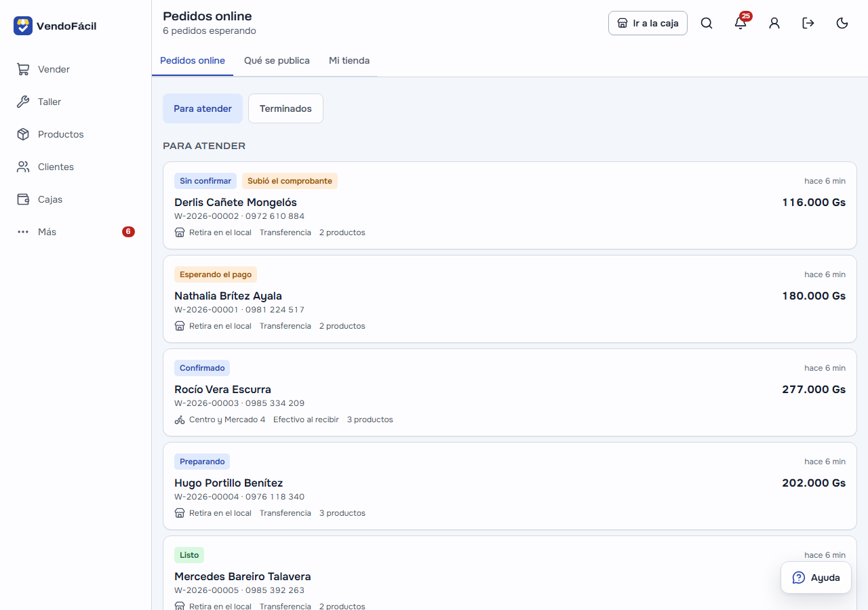Screen dimensions: 868x610
Task: Open the Cajas menu item
Action: [76, 199]
